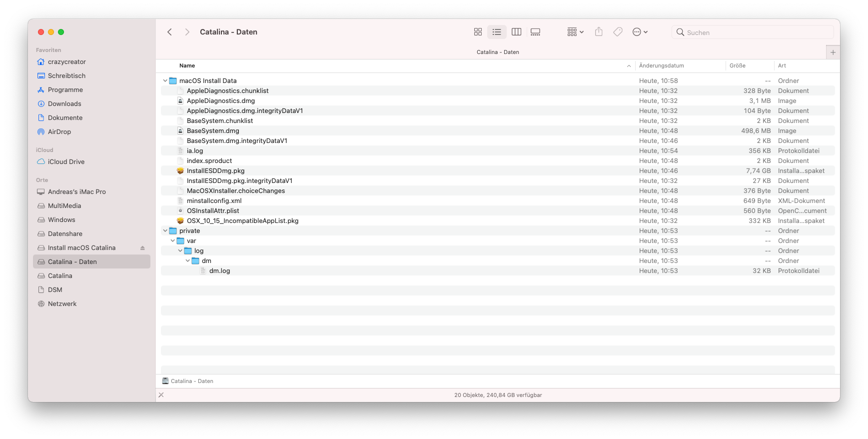Collapse the private folder
868x439 pixels.
pos(165,230)
